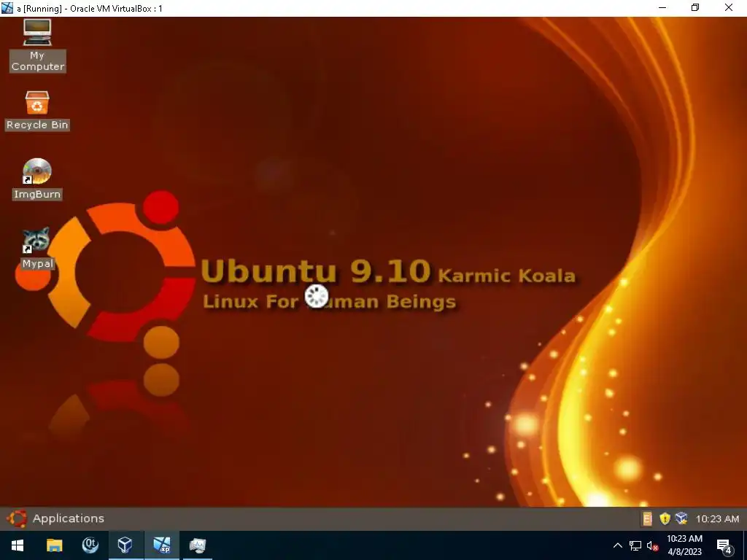Click the Ubuntu logo beside Applications
747x560 pixels.
point(18,518)
